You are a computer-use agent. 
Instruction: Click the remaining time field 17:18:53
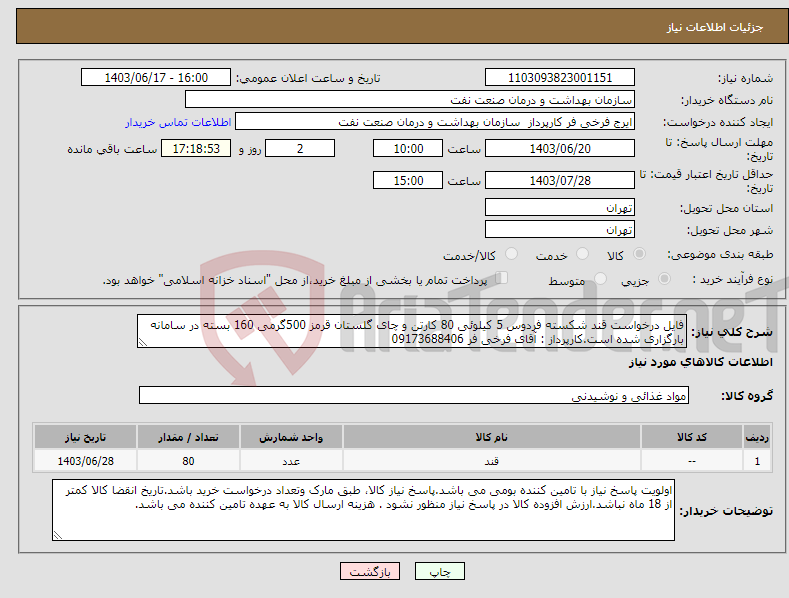(x=196, y=148)
